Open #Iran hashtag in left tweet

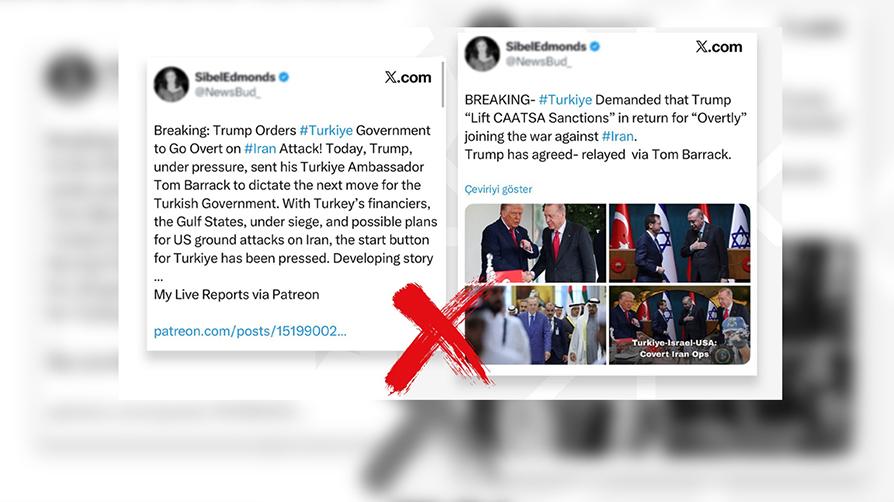[x=260, y=148]
